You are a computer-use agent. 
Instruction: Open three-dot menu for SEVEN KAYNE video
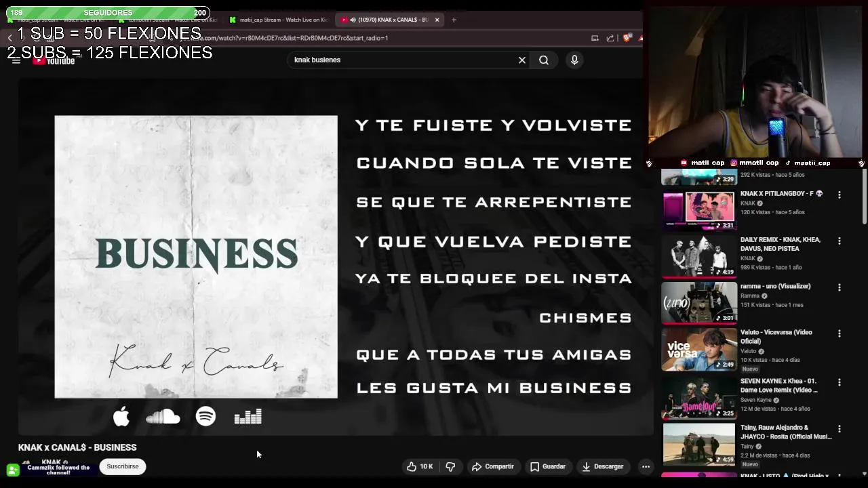coord(840,382)
